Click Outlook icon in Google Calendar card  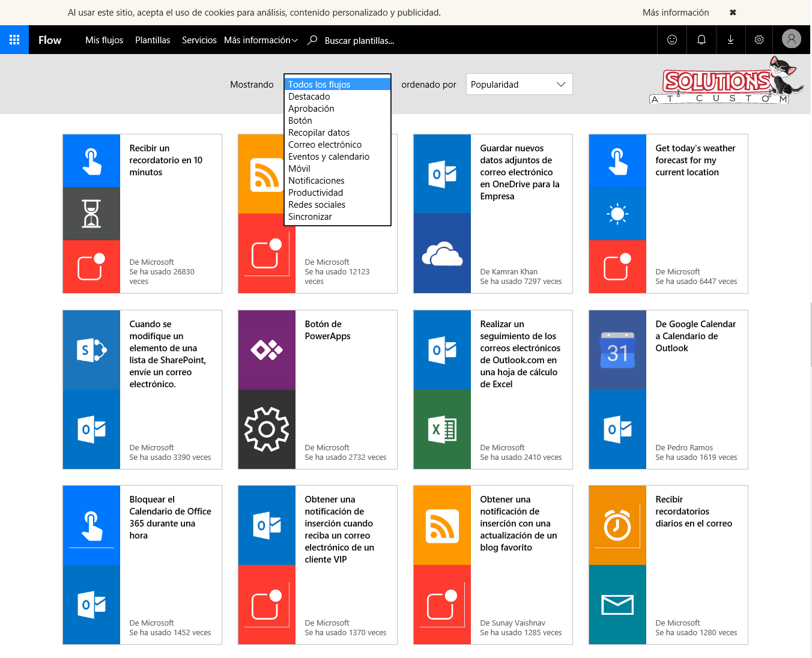(x=617, y=429)
